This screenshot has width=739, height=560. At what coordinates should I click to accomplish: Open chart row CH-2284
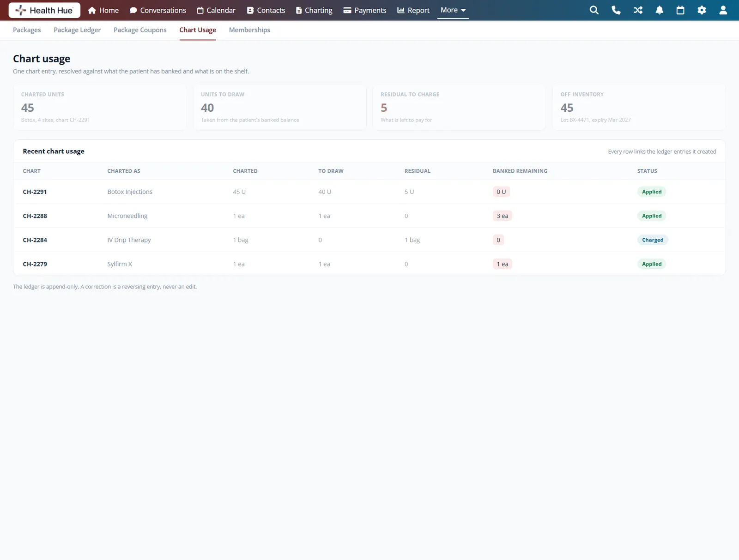369,240
